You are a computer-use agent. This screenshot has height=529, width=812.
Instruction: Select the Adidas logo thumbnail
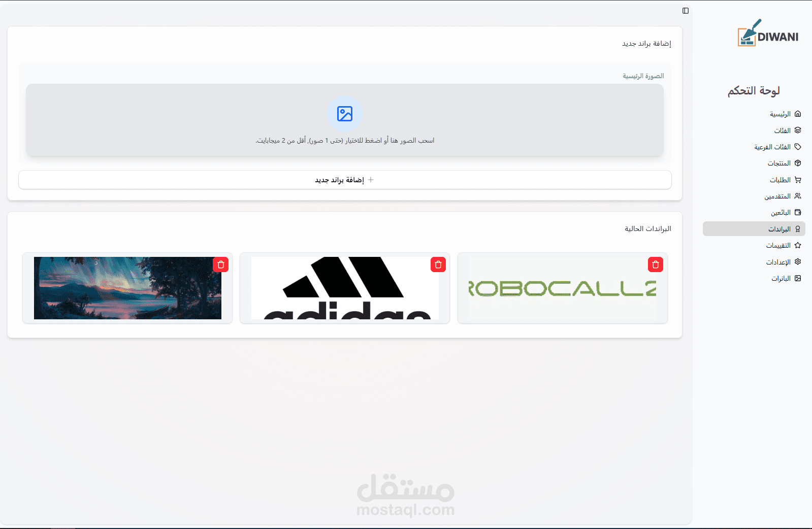(x=345, y=288)
